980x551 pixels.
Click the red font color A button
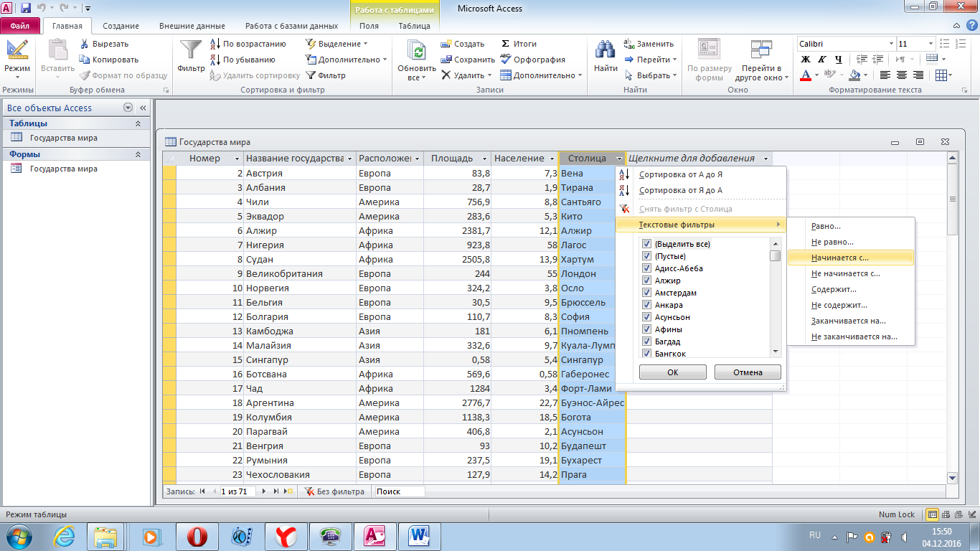(x=806, y=75)
